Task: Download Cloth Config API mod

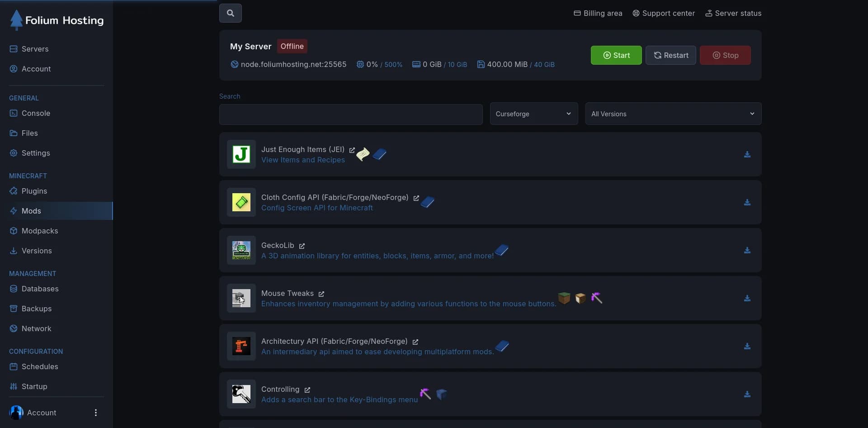Action: [x=747, y=202]
